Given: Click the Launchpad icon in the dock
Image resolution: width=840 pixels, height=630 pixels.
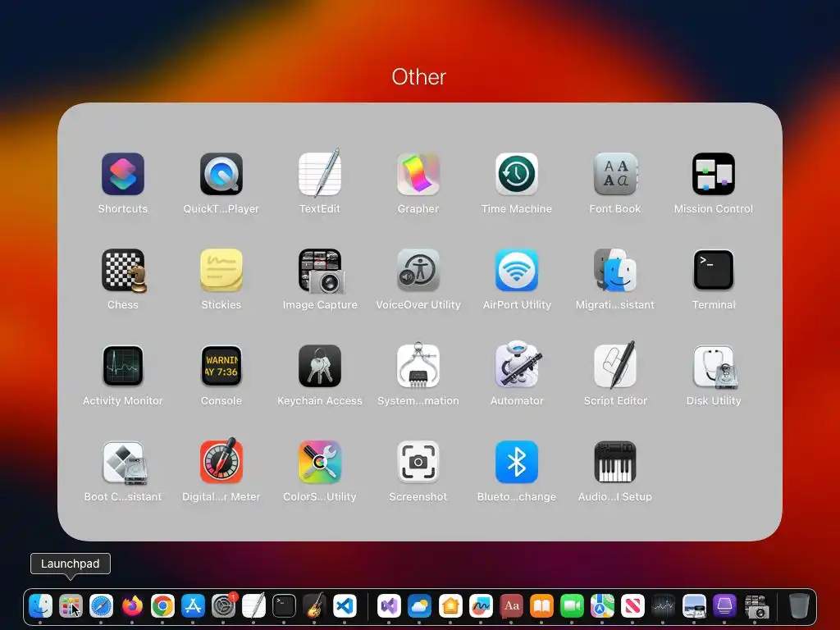Looking at the screenshot, I should click(x=71, y=606).
